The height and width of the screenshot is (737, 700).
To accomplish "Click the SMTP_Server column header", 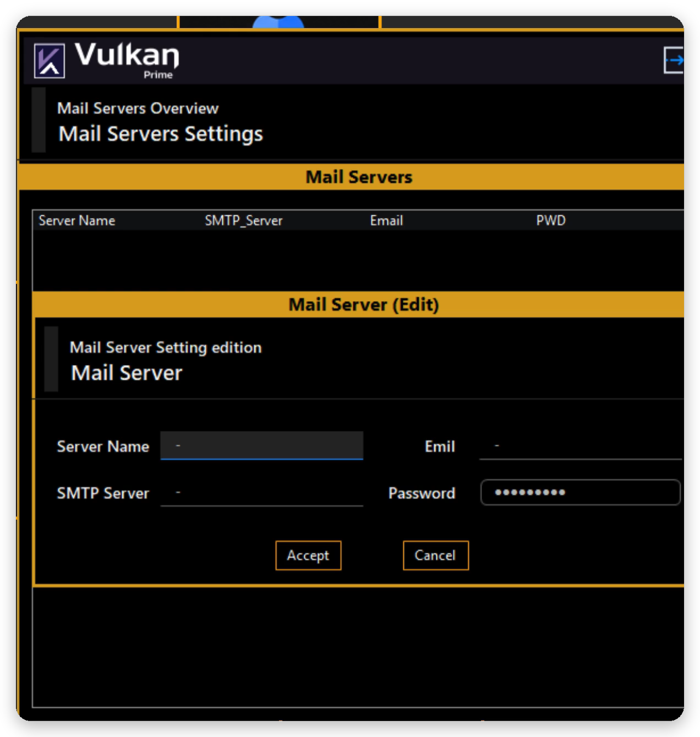I will click(x=244, y=221).
